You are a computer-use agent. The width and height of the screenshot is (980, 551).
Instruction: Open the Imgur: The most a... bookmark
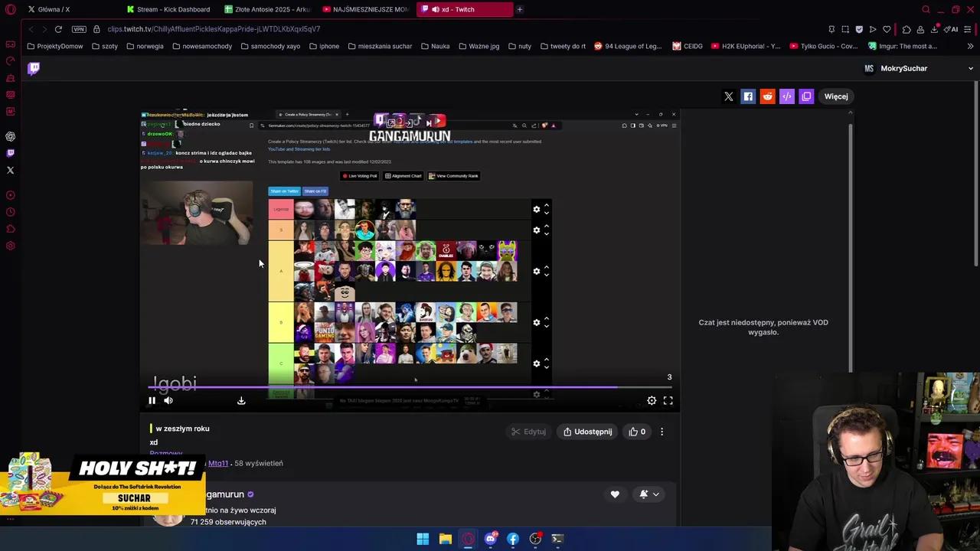903,46
